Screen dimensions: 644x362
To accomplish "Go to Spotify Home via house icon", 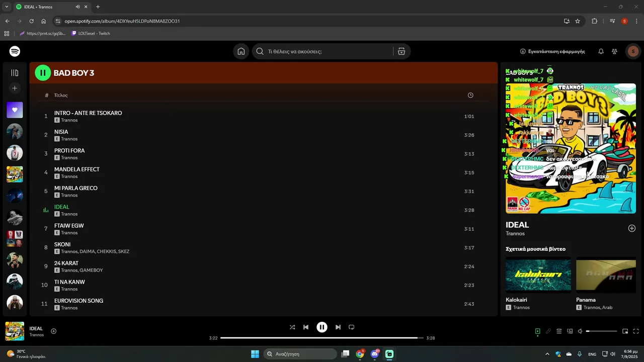I will tap(241, 51).
